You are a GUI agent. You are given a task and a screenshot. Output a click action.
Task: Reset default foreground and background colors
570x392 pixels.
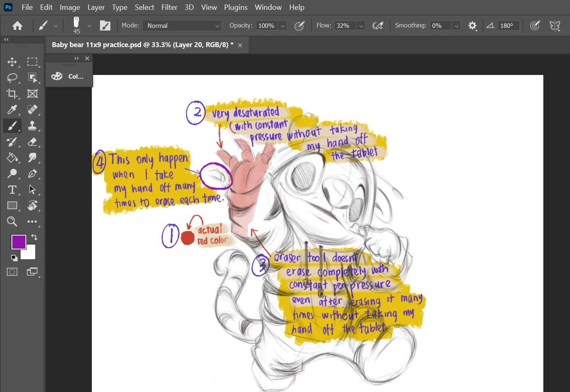pyautogui.click(x=14, y=258)
